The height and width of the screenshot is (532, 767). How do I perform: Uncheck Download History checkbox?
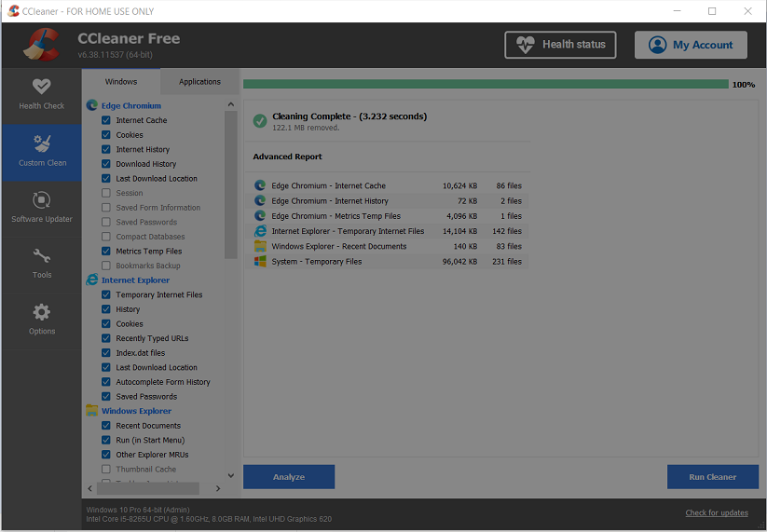[x=106, y=164]
